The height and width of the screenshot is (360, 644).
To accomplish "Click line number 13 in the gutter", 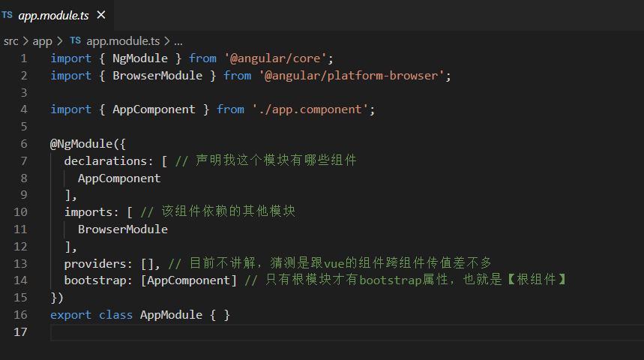I will (20, 263).
